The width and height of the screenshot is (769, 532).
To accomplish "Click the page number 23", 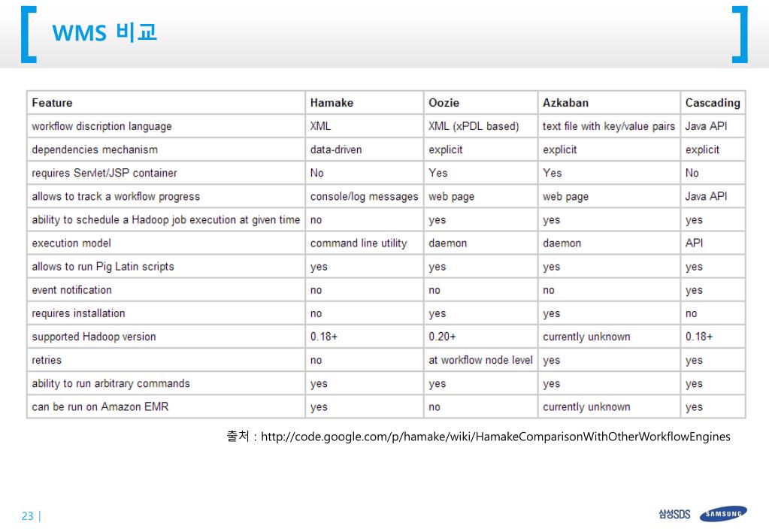I will point(28,515).
